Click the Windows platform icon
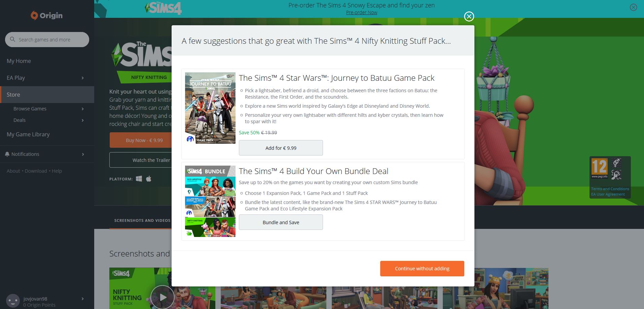This screenshot has height=309, width=644. coord(139,179)
